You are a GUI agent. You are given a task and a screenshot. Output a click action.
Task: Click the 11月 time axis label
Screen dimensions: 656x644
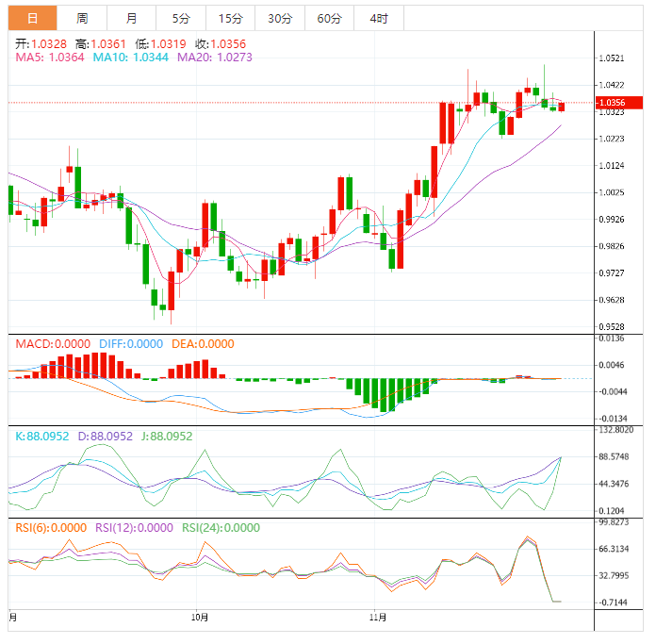click(x=378, y=618)
